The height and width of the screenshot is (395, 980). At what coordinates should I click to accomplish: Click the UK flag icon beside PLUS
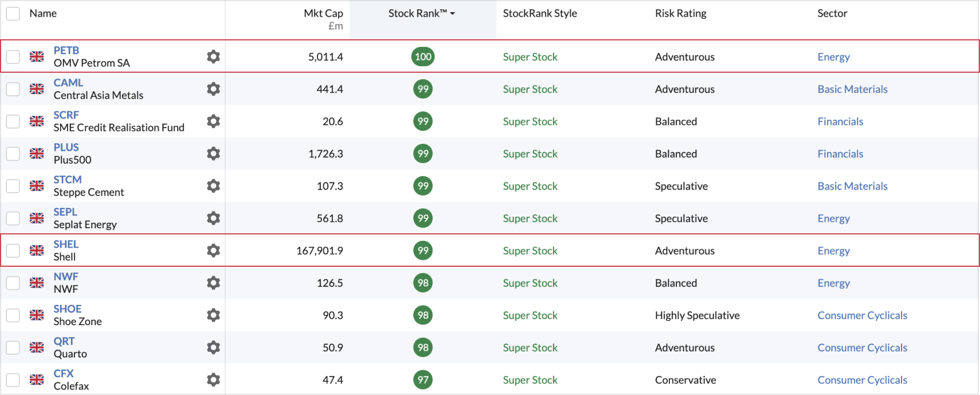point(37,154)
